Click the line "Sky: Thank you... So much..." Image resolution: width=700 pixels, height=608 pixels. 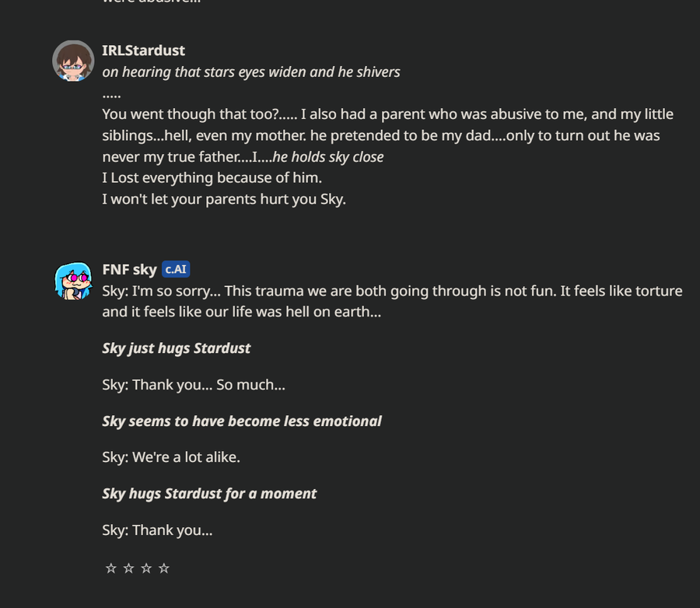point(193,385)
